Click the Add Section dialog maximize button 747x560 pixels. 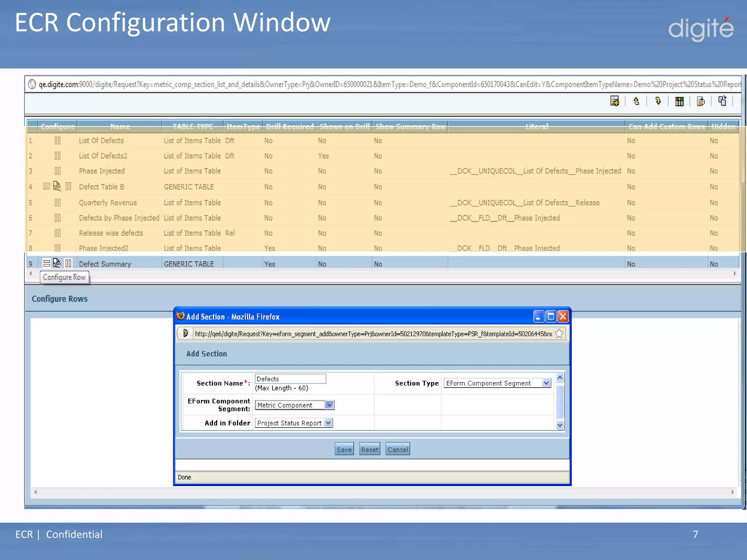(x=551, y=316)
